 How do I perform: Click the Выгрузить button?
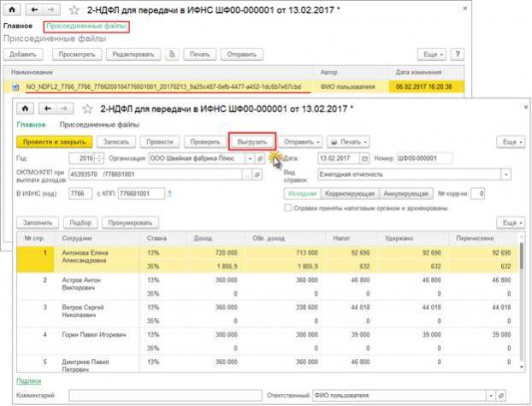click(252, 140)
